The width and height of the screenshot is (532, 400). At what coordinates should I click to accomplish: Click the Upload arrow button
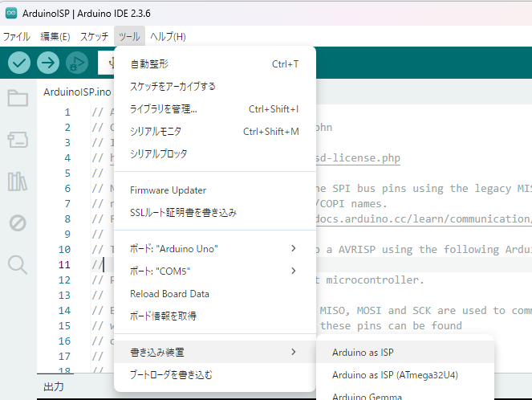(x=48, y=63)
